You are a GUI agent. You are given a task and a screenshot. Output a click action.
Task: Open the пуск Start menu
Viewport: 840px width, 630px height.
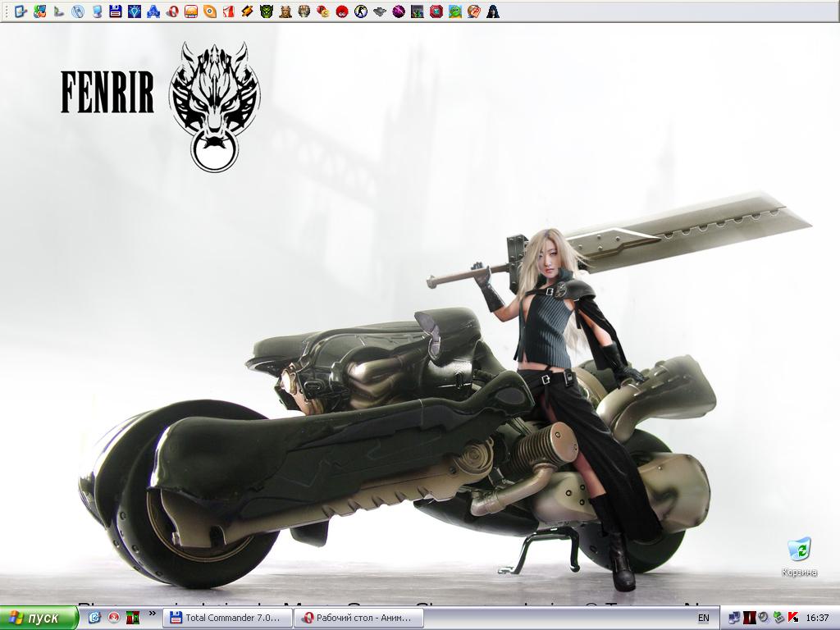pyautogui.click(x=39, y=619)
